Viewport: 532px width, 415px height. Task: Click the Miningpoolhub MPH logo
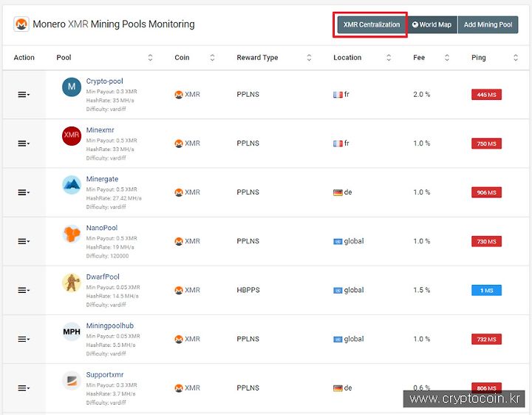click(72, 331)
